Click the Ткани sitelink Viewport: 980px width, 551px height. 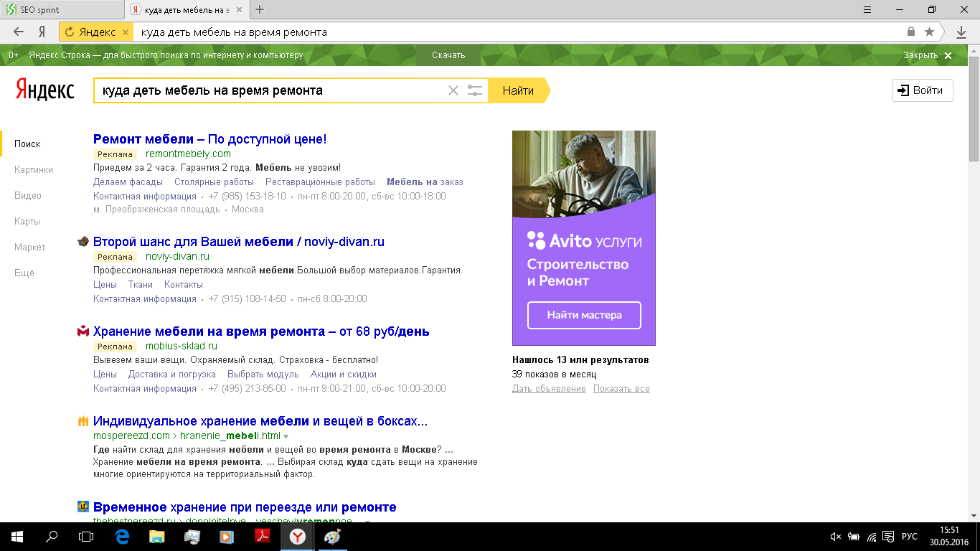coord(141,284)
